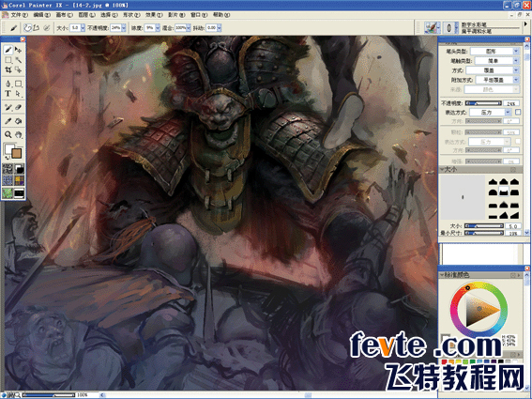Adjust the 不透明度 slider in brush panel

point(483,103)
